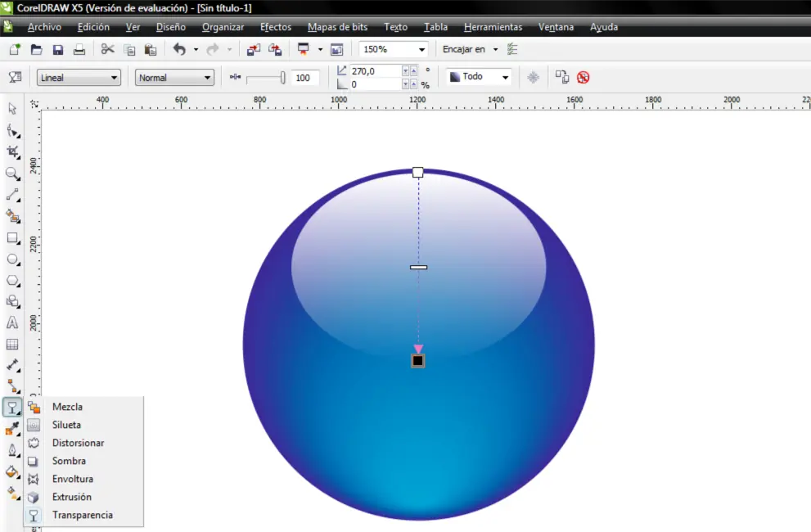The image size is (811, 532).
Task: Open the 150% zoom level dropdown
Action: [394, 49]
